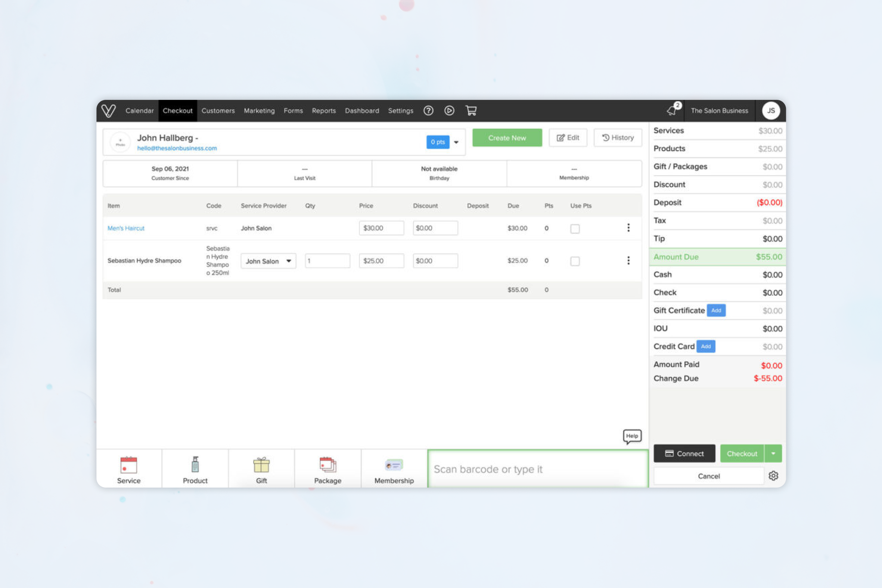Open the shopping cart icon

point(471,111)
